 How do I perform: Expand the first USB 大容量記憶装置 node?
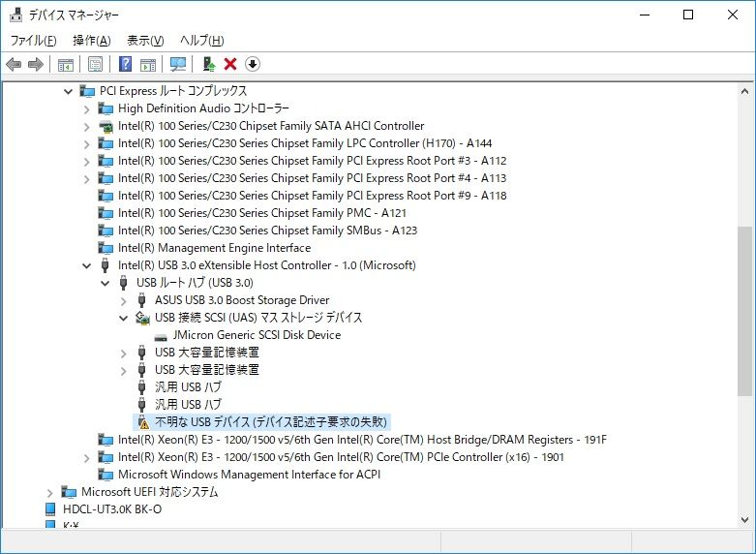click(124, 353)
